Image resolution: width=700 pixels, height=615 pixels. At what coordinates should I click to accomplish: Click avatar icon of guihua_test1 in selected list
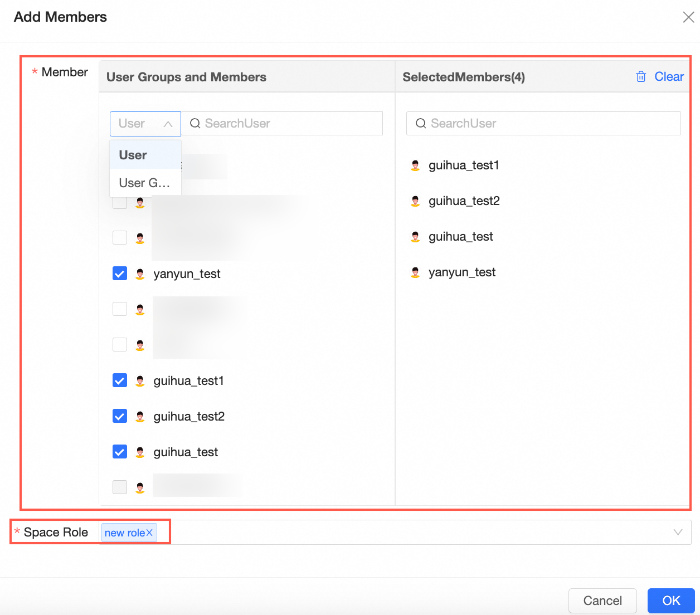pos(415,165)
